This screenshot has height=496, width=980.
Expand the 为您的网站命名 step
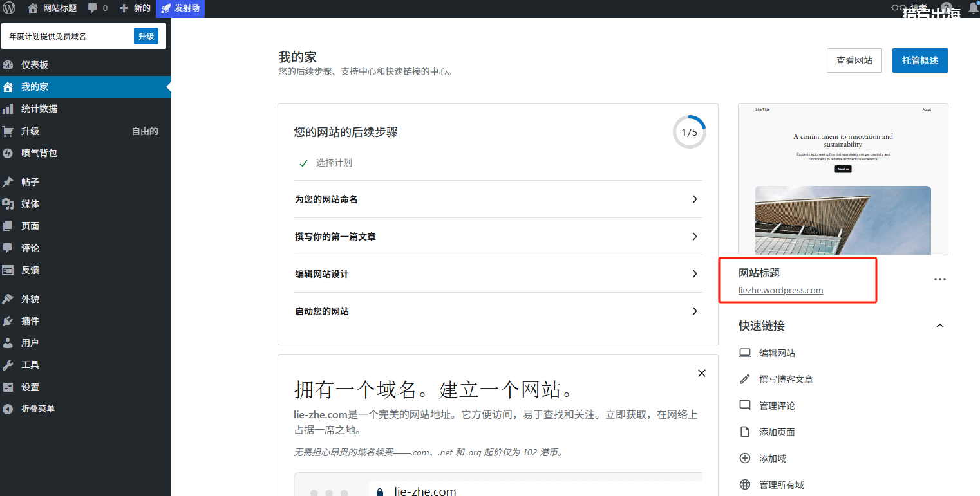click(x=694, y=199)
